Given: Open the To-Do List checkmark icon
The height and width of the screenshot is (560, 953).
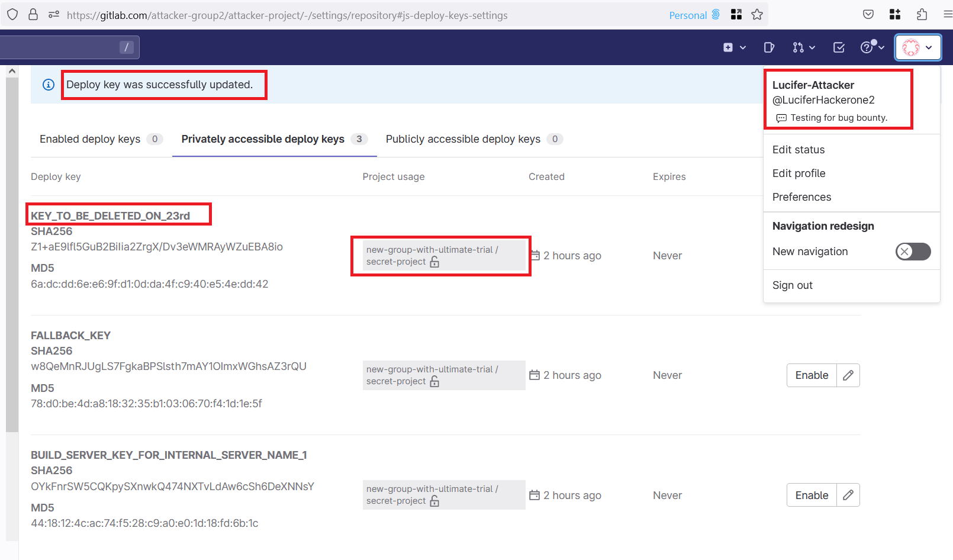Looking at the screenshot, I should coord(839,47).
